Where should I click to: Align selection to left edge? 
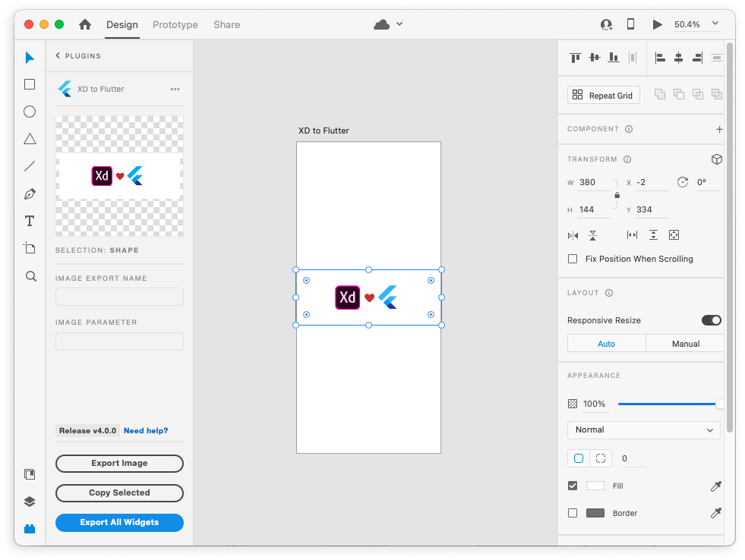pyautogui.click(x=660, y=58)
